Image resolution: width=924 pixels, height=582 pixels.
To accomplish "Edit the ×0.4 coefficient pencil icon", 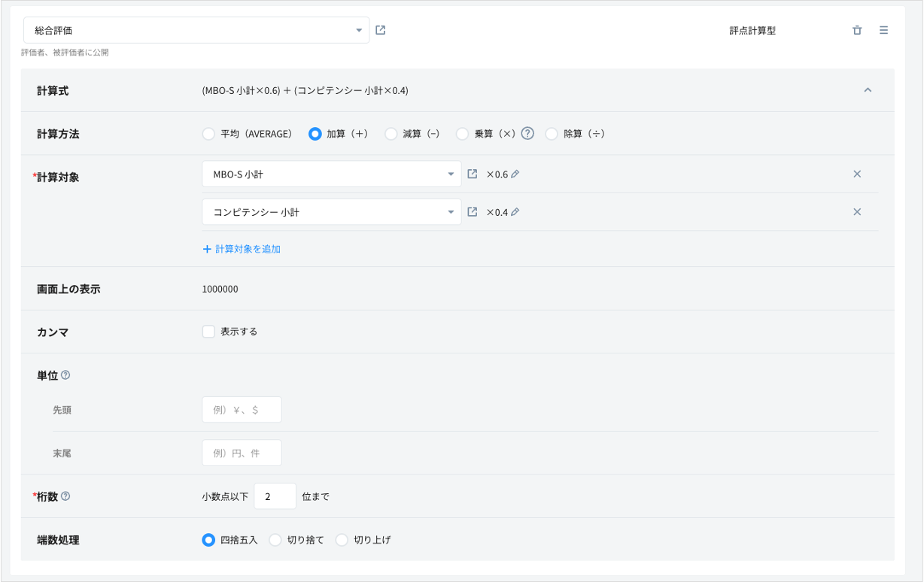I will click(x=515, y=212).
